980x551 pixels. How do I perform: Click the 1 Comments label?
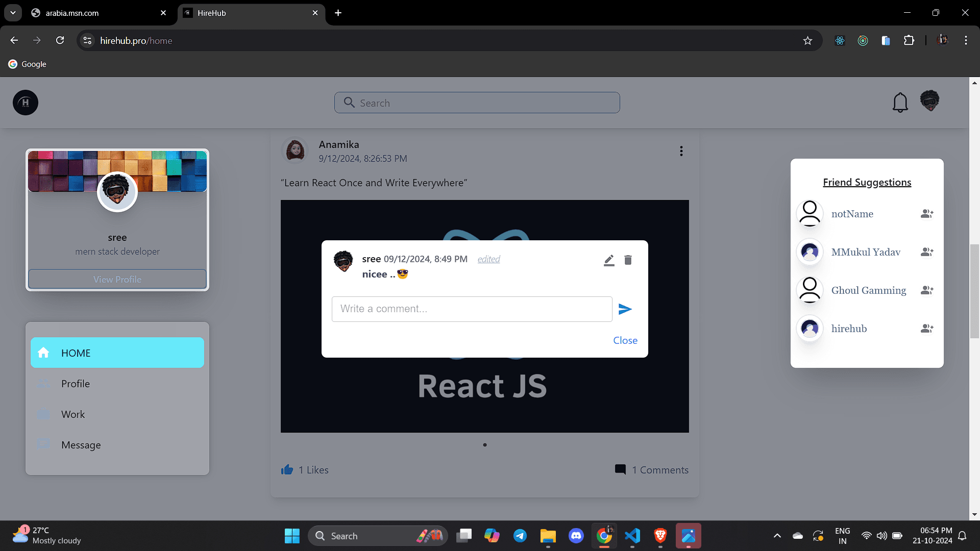[x=660, y=470]
